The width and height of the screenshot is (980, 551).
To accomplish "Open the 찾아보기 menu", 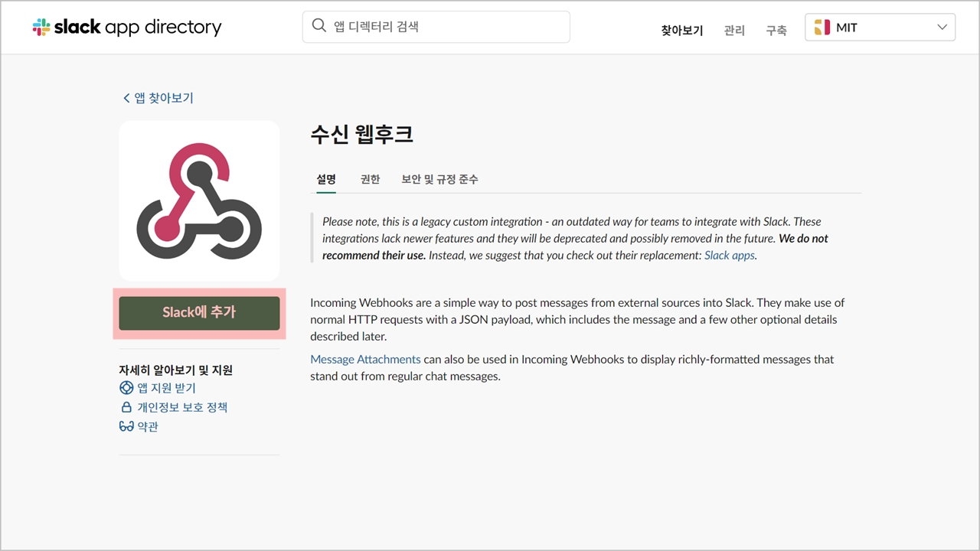I will tap(682, 31).
